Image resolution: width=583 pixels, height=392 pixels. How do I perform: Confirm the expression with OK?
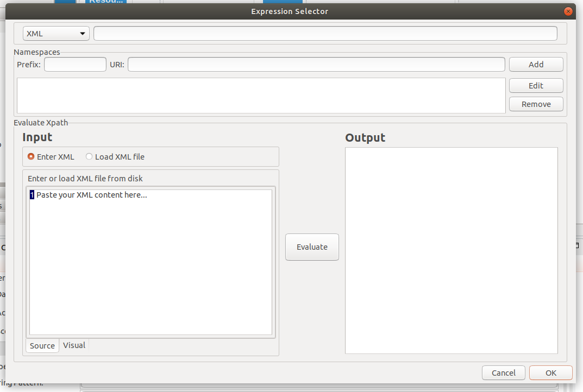(550, 372)
